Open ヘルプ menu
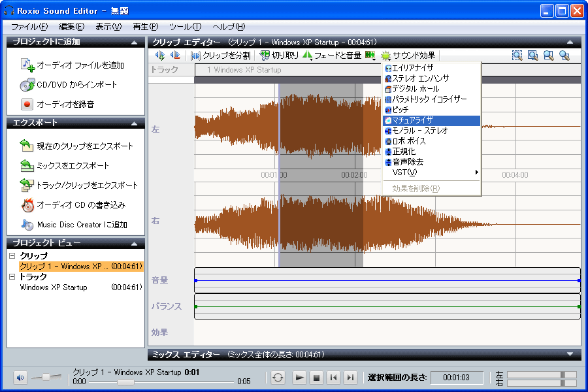 [229, 27]
